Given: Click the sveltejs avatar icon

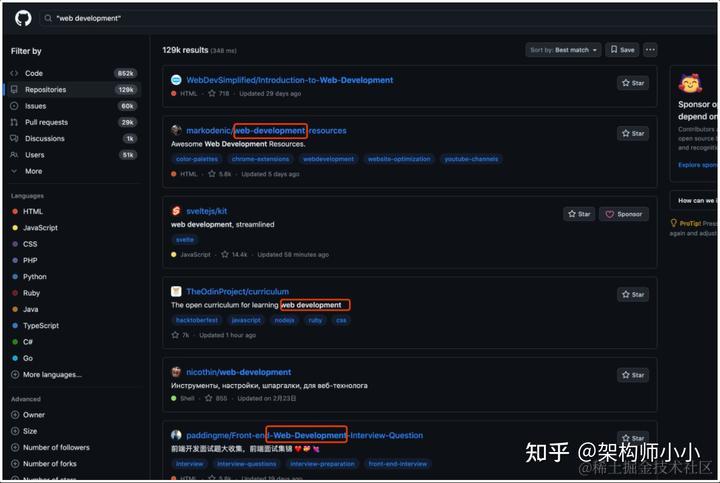Looking at the screenshot, I should (x=176, y=211).
